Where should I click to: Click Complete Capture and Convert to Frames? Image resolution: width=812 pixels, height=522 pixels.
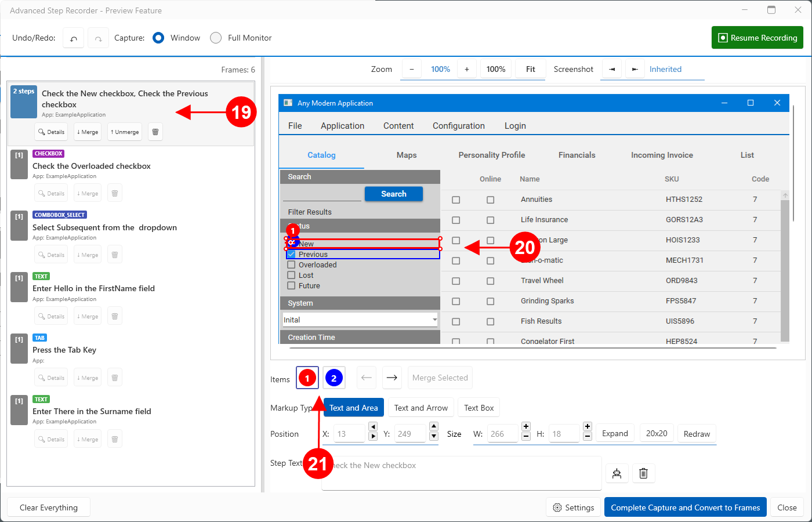(685, 507)
